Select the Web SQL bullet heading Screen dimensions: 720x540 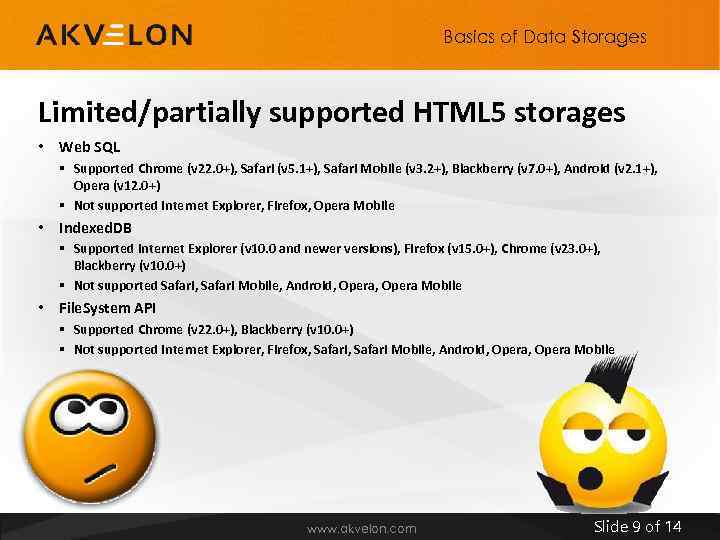click(89, 147)
